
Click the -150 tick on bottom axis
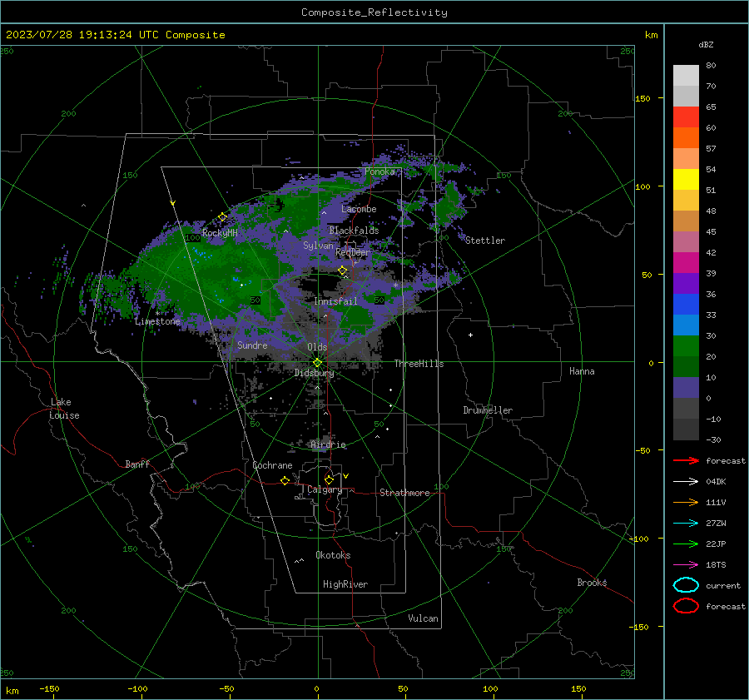click(49, 688)
